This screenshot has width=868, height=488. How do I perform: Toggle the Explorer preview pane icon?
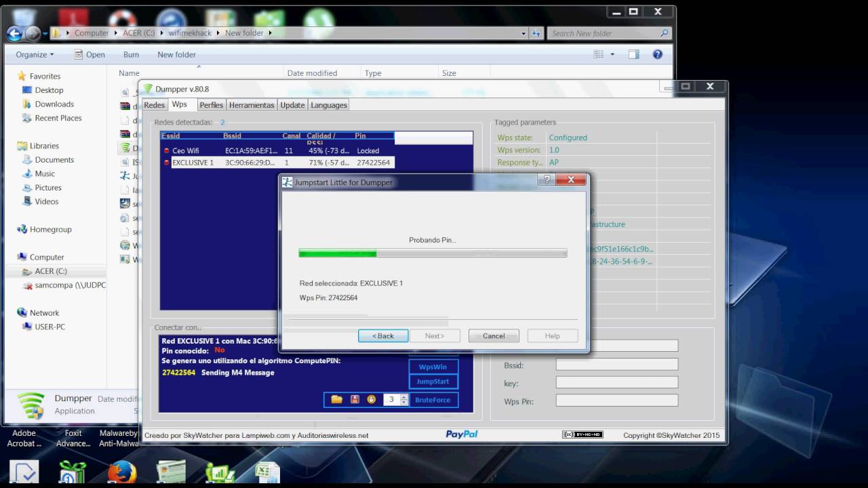[x=633, y=54]
